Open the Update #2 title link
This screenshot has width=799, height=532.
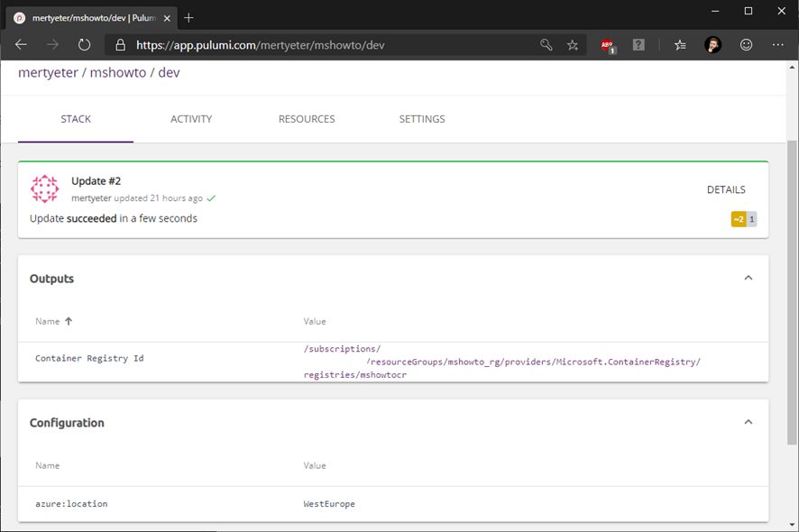[x=96, y=181]
